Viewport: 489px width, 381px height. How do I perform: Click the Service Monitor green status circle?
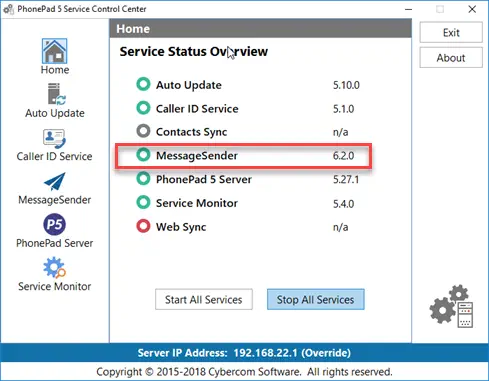pyautogui.click(x=143, y=202)
